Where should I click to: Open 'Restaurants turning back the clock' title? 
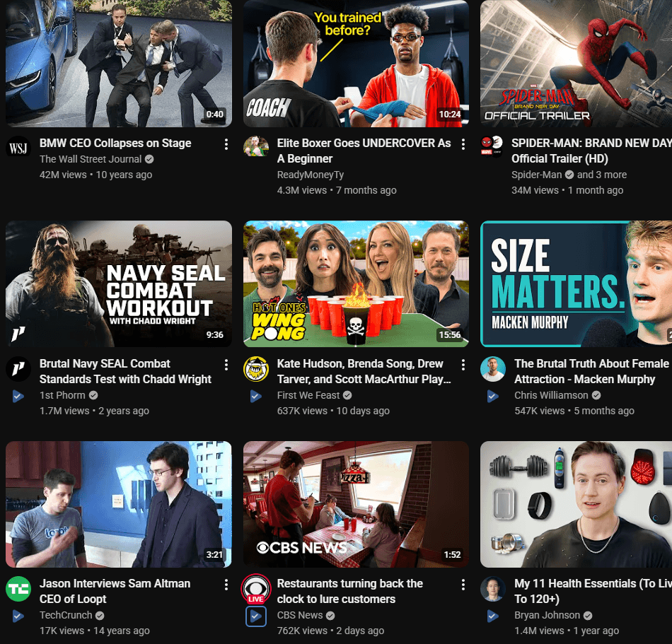point(349,591)
